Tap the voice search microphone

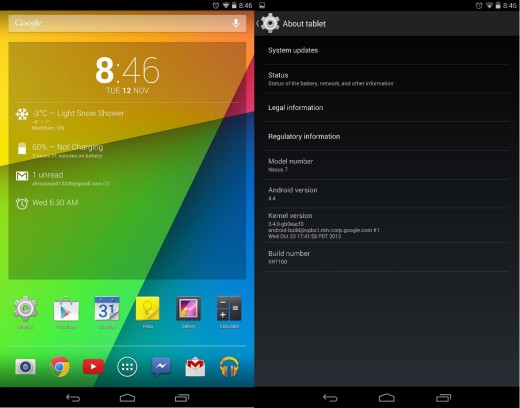[x=236, y=23]
